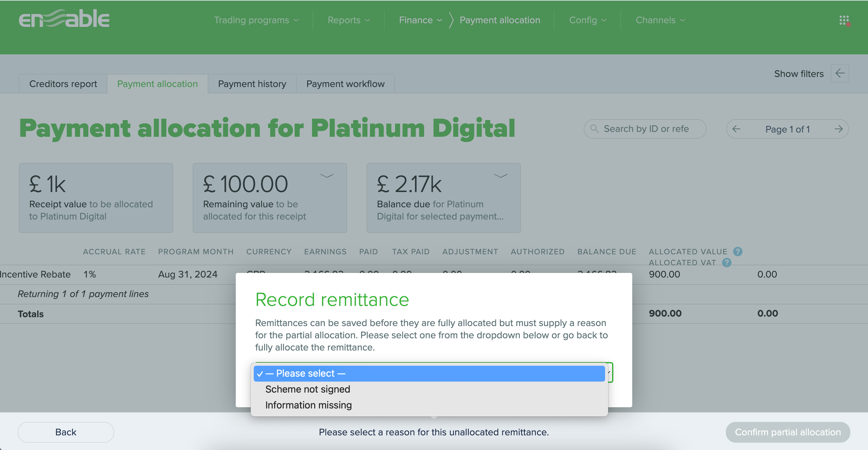
Task: Open Channels menu
Action: 660,20
